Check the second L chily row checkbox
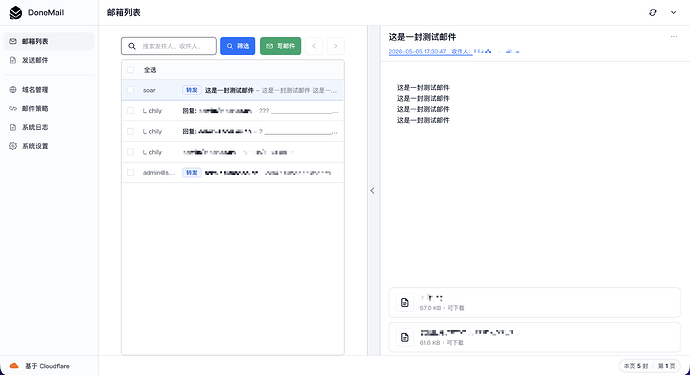Image resolution: width=690 pixels, height=375 pixels. [x=131, y=131]
